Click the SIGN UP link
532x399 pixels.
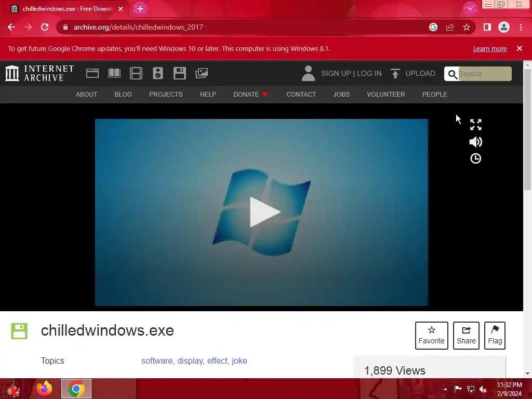336,73
